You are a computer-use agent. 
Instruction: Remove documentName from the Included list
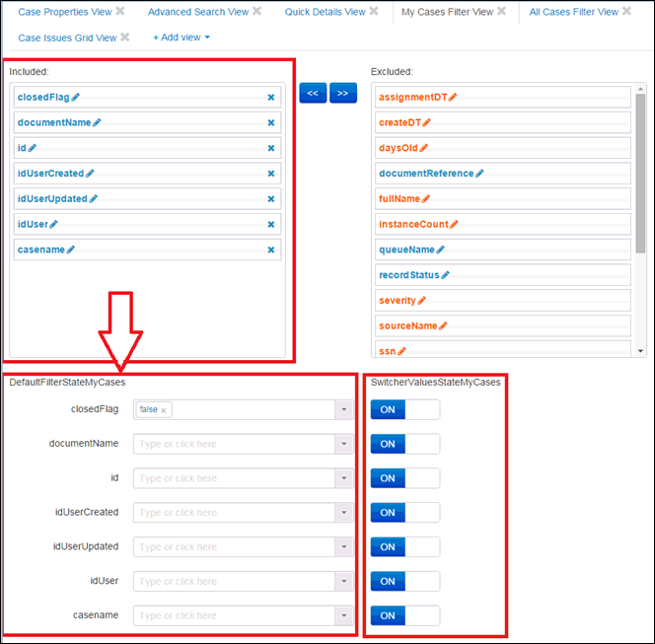pyautogui.click(x=270, y=123)
